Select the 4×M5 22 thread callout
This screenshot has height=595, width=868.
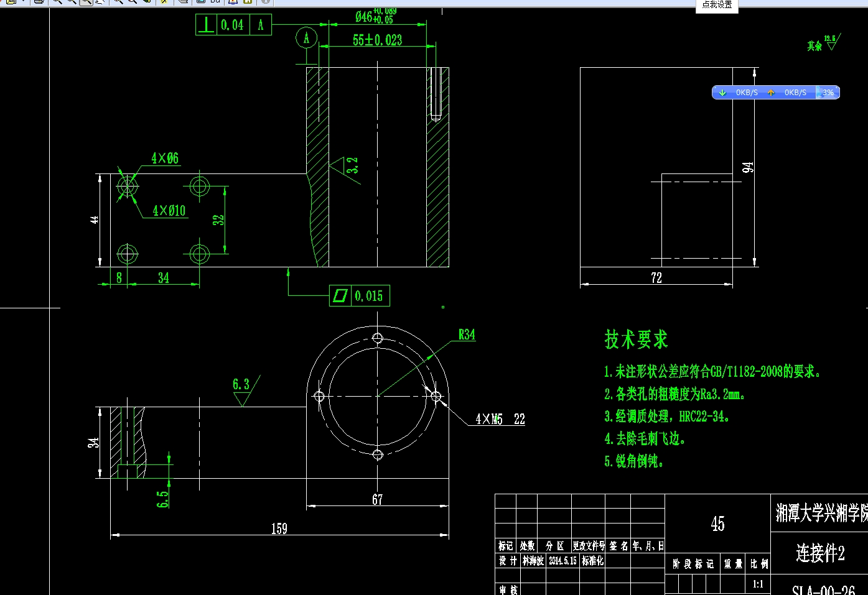tap(500, 420)
